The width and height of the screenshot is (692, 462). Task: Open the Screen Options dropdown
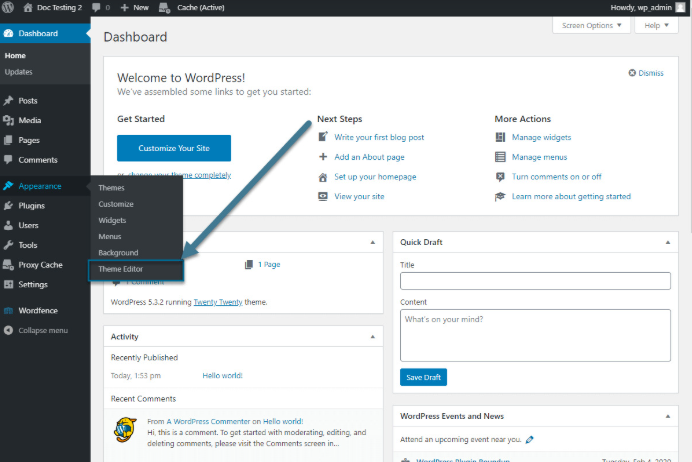point(591,25)
